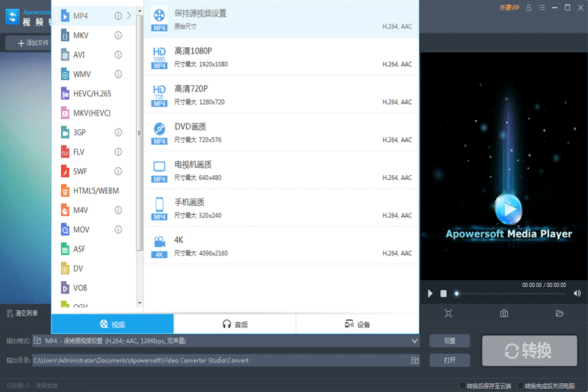
Task: Click the 打开 button
Action: 450,360
